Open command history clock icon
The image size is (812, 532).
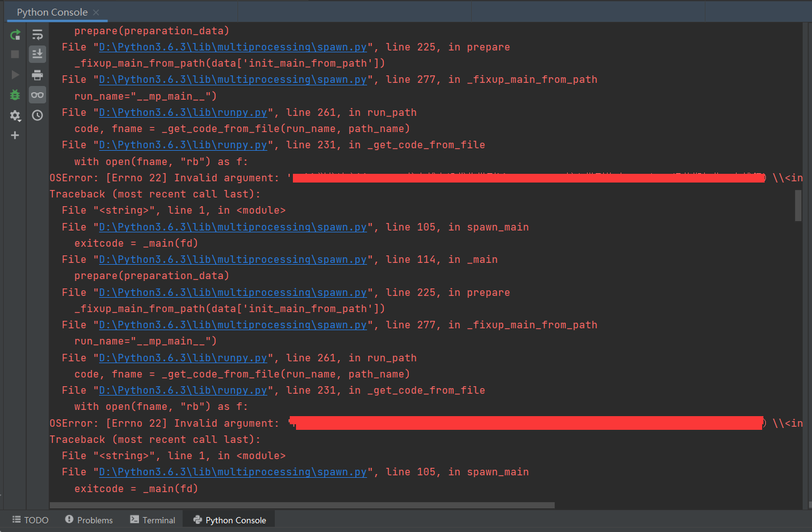coord(37,115)
